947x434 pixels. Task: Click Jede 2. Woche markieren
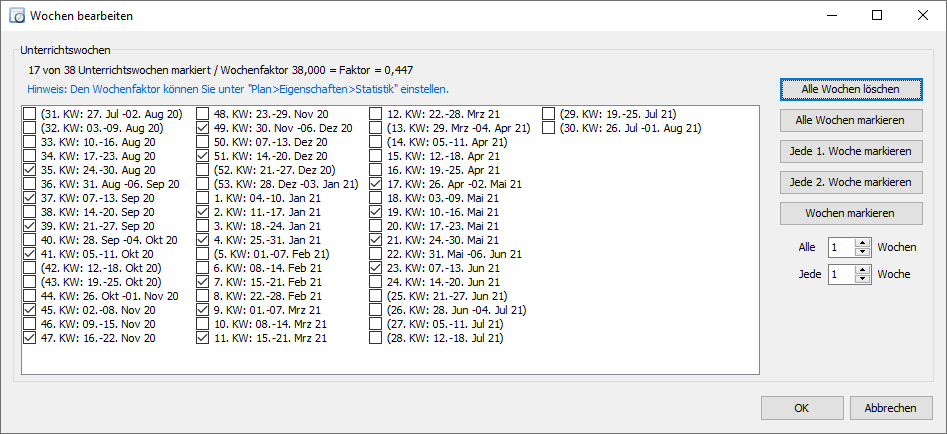pos(851,182)
